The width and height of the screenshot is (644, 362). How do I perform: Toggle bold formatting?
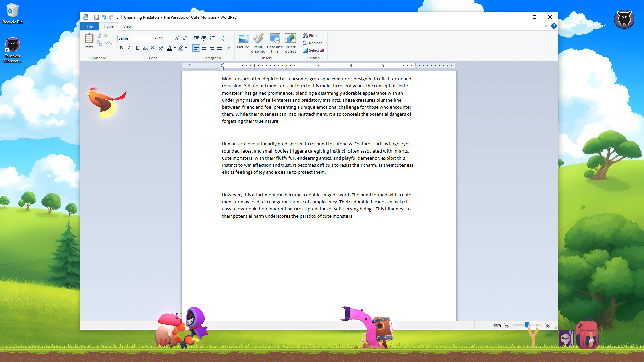[121, 48]
